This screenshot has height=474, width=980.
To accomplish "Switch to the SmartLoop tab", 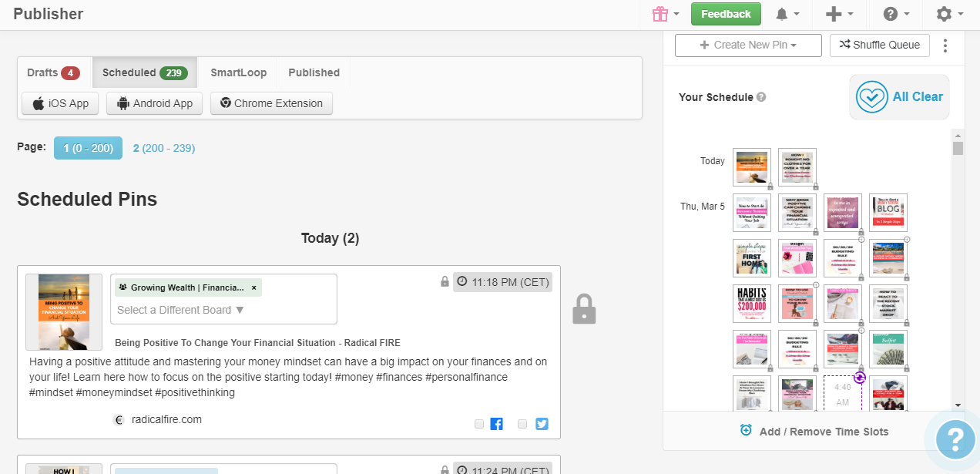I will tap(238, 72).
